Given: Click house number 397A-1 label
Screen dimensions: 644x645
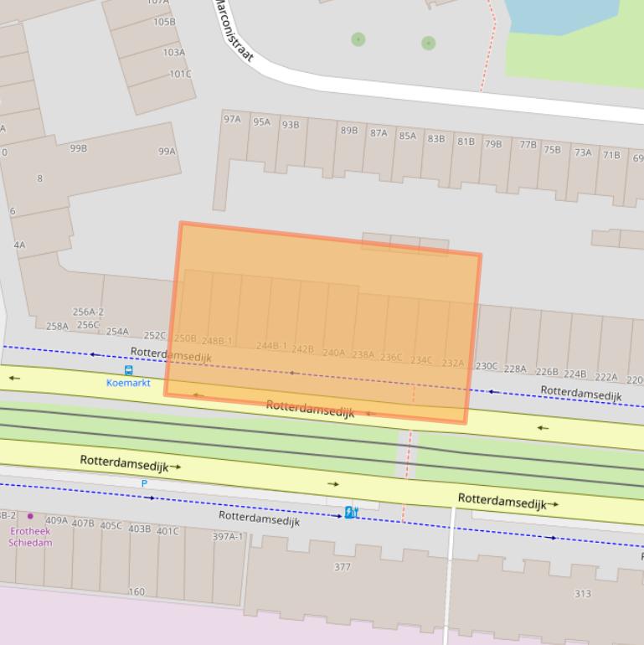Looking at the screenshot, I should click(228, 537).
